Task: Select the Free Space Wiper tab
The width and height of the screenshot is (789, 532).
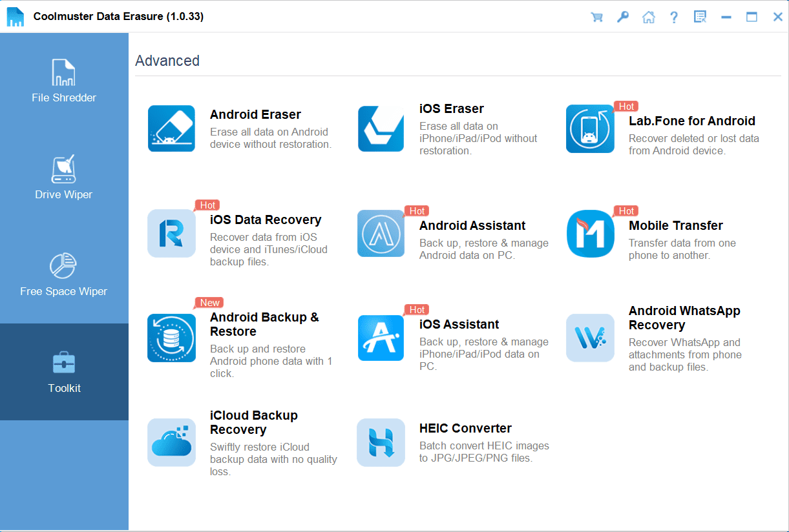Action: click(64, 275)
